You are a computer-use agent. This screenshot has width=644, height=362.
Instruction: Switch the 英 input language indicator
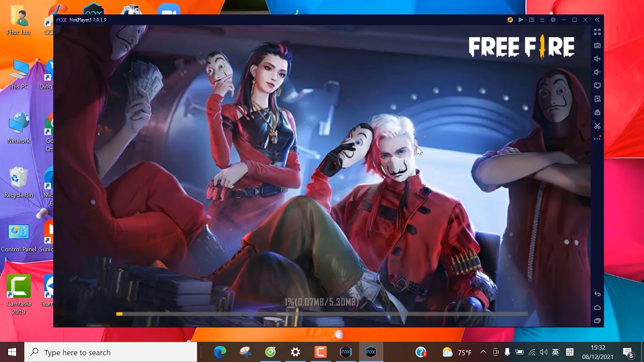pyautogui.click(x=555, y=352)
